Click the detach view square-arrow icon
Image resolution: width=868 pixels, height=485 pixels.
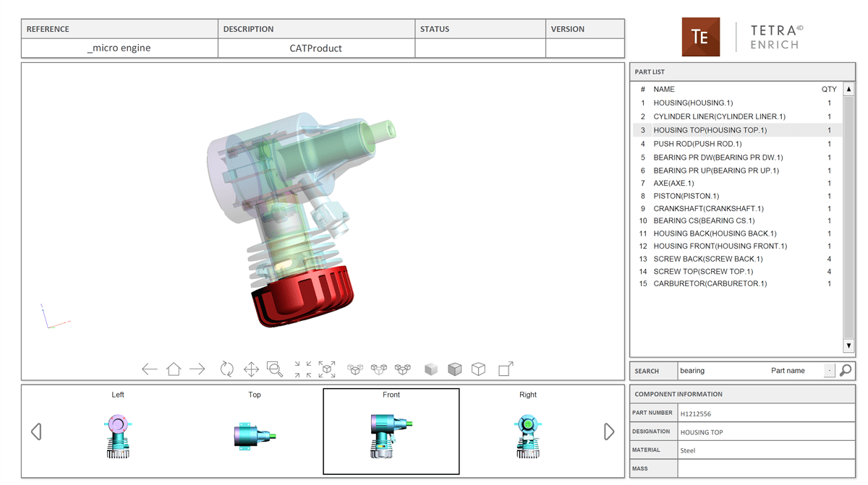tap(506, 369)
